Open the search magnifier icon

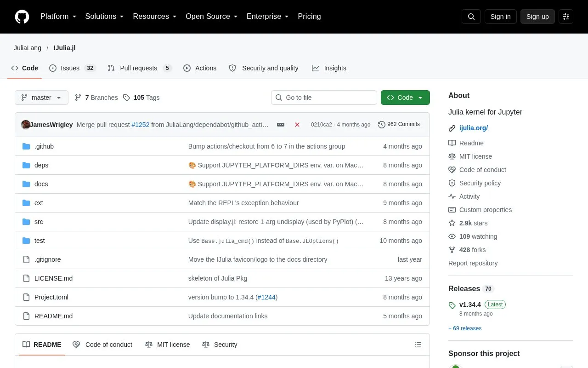point(471,17)
